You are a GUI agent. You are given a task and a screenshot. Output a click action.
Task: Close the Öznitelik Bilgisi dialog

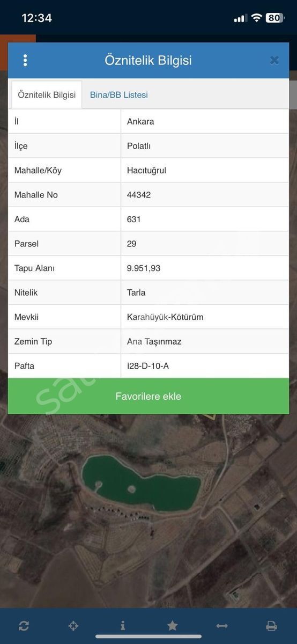tap(274, 60)
